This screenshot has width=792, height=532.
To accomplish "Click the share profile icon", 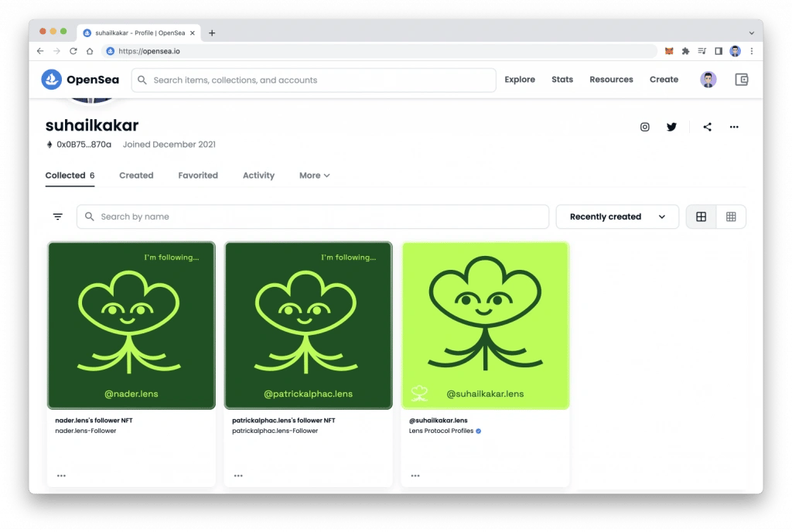I will [x=707, y=127].
